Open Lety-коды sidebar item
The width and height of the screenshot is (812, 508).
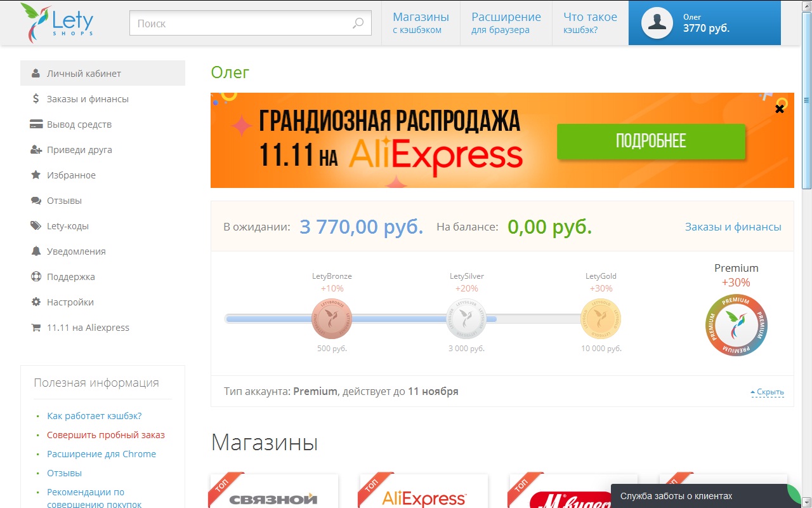[103, 225]
